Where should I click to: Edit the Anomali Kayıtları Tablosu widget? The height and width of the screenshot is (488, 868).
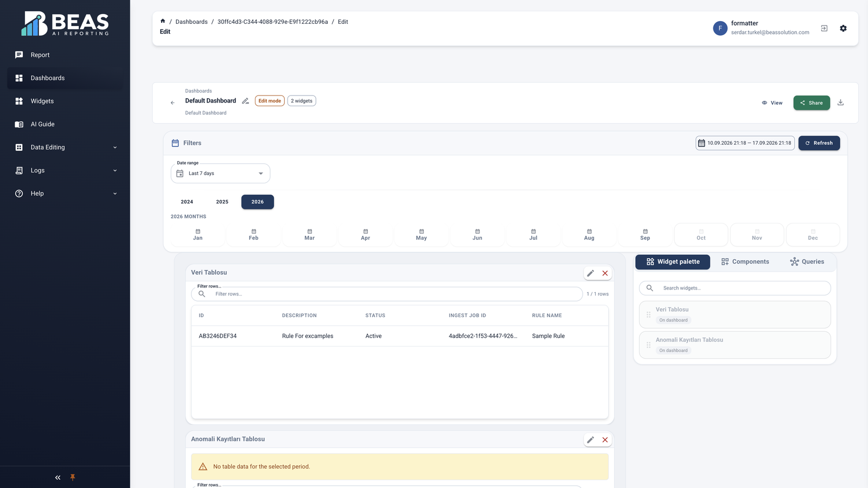(591, 440)
